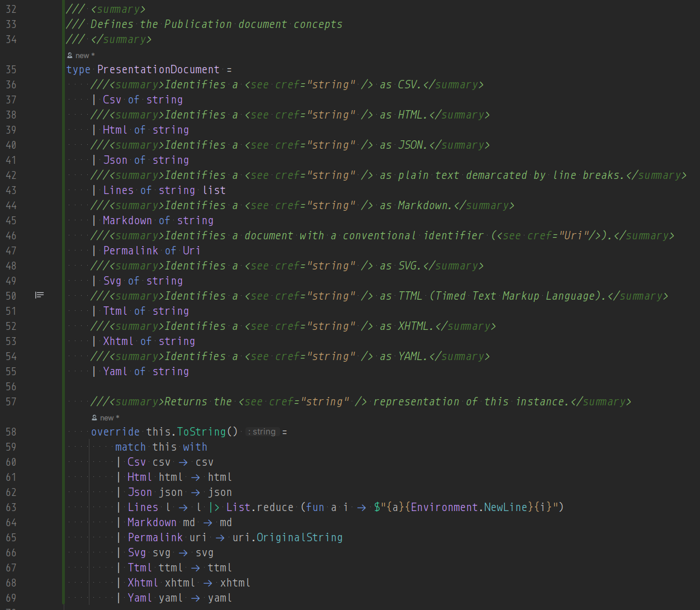
Task: Click line number 35 in the gutter
Action: pos(11,69)
